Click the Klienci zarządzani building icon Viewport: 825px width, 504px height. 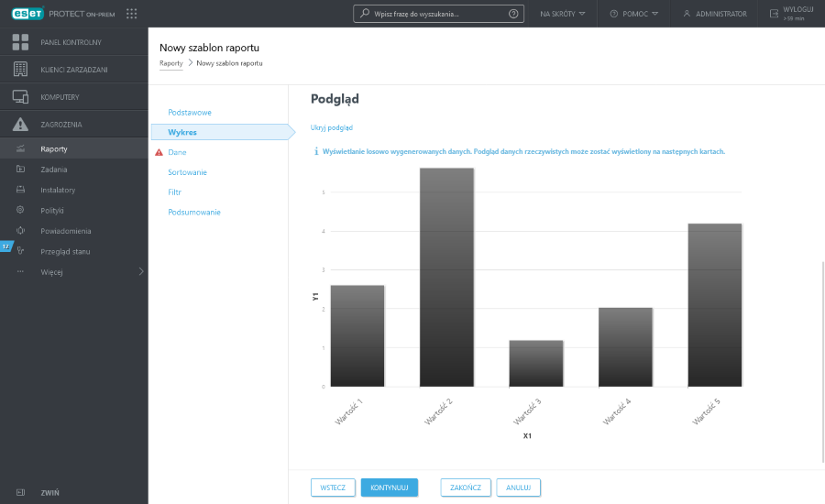coord(20,70)
